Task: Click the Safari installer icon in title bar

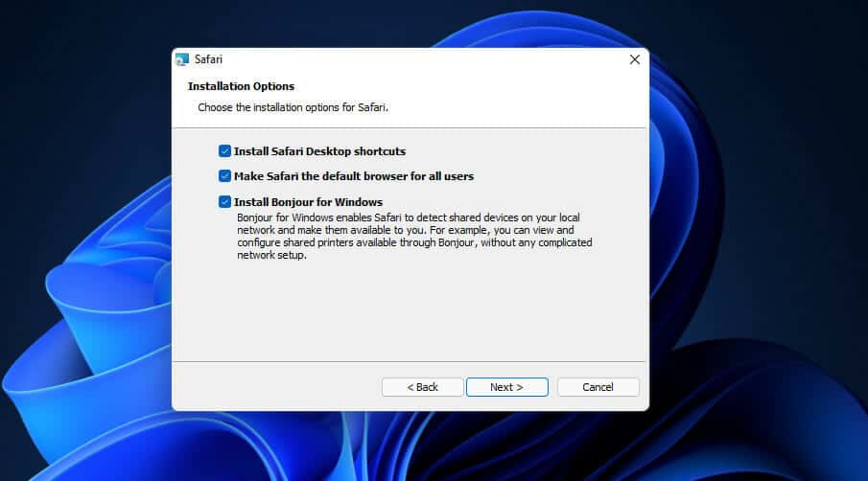Action: pyautogui.click(x=182, y=59)
